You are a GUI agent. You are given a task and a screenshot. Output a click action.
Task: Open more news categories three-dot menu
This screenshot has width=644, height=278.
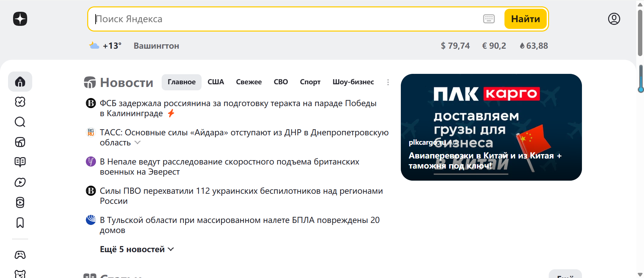tap(388, 82)
